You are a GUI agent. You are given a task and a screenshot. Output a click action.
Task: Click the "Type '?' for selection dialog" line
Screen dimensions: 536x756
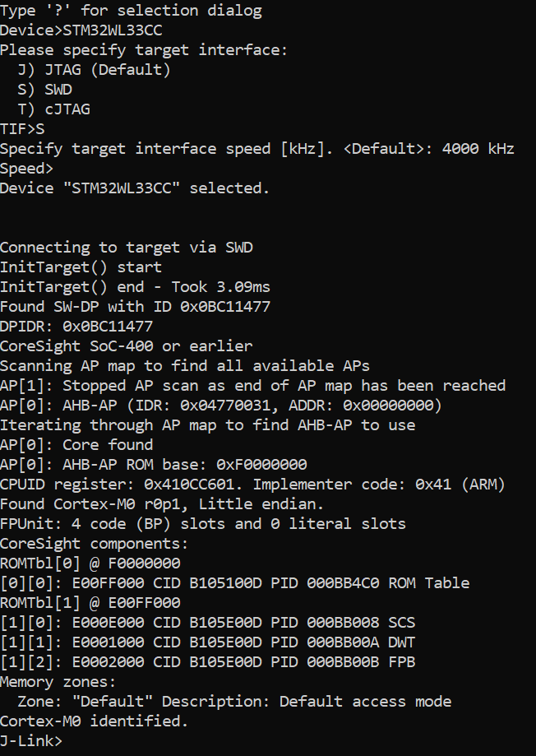coord(132,11)
